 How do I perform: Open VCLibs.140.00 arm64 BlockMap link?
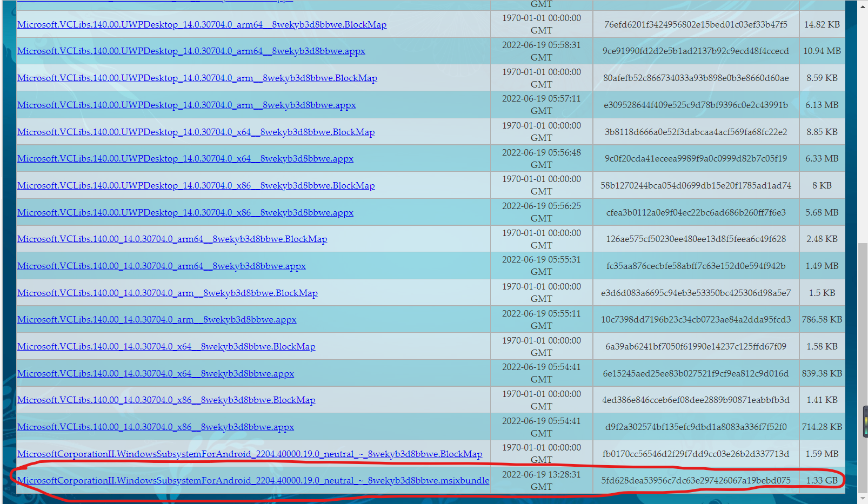[172, 239]
